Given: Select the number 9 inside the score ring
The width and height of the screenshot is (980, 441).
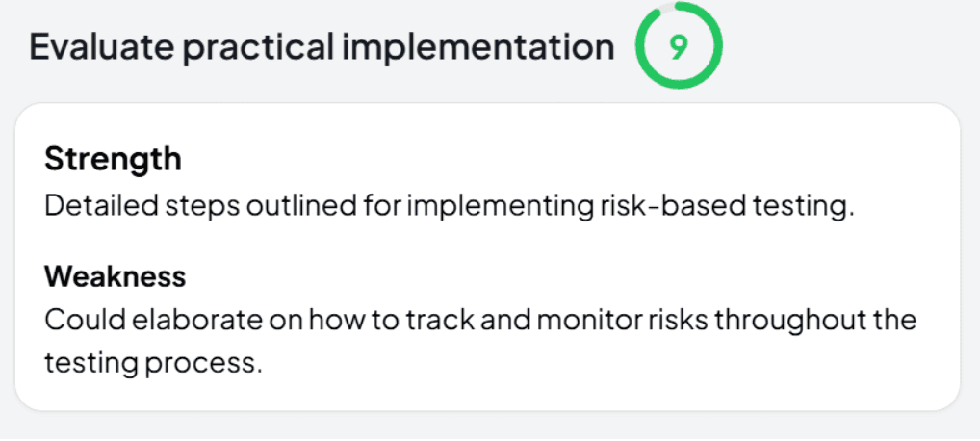Looking at the screenshot, I should click(x=679, y=47).
